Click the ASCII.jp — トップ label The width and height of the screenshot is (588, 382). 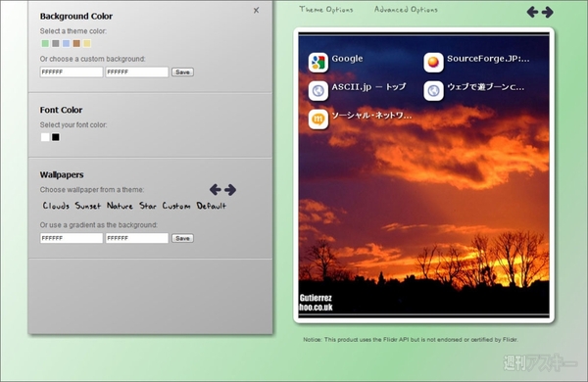click(368, 87)
